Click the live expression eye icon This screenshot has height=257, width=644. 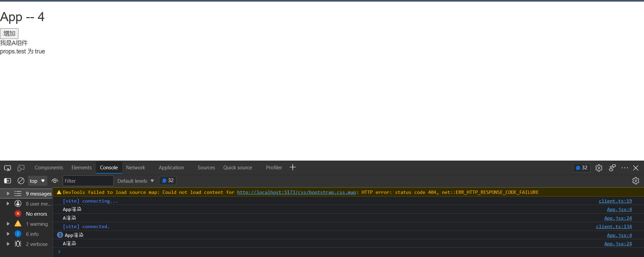55,181
